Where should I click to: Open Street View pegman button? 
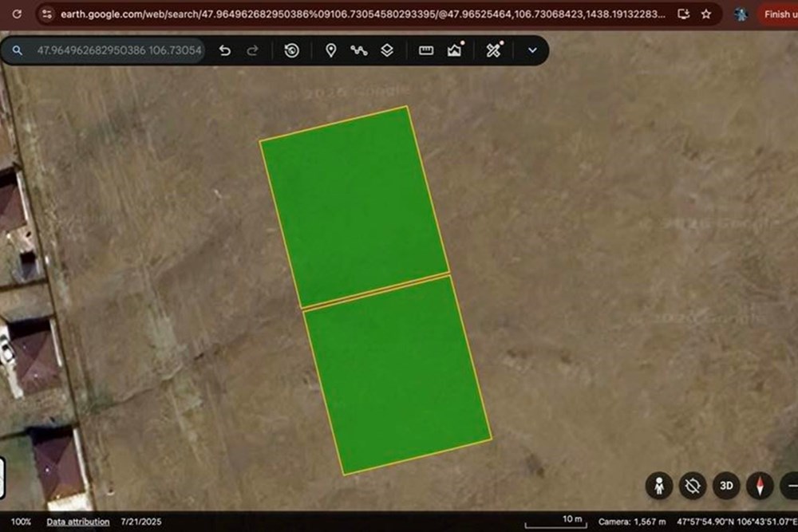[659, 486]
